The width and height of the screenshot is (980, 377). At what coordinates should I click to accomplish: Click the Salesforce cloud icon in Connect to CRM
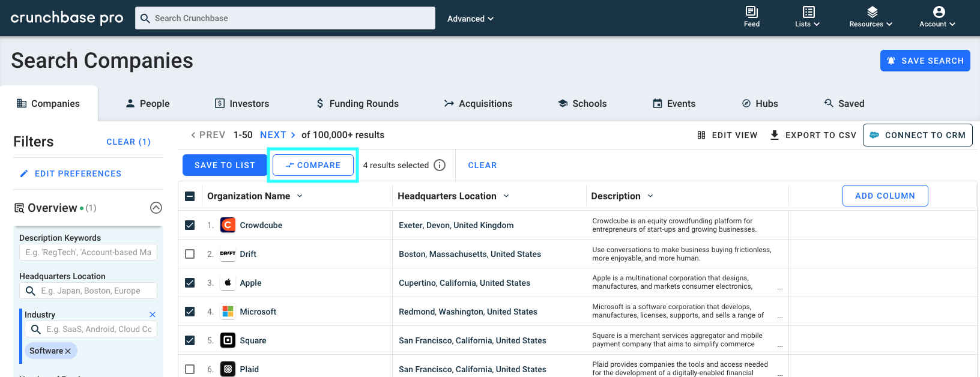[x=874, y=135]
